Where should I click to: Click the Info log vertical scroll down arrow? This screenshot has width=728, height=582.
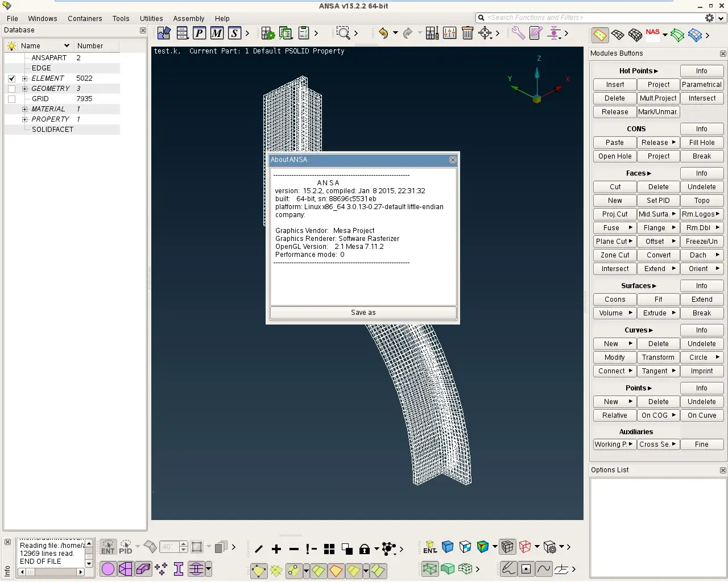tap(89, 564)
